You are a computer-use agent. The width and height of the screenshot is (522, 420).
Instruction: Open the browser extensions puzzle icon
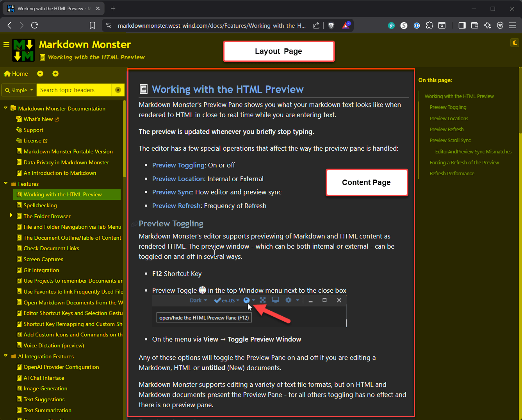[x=429, y=25]
